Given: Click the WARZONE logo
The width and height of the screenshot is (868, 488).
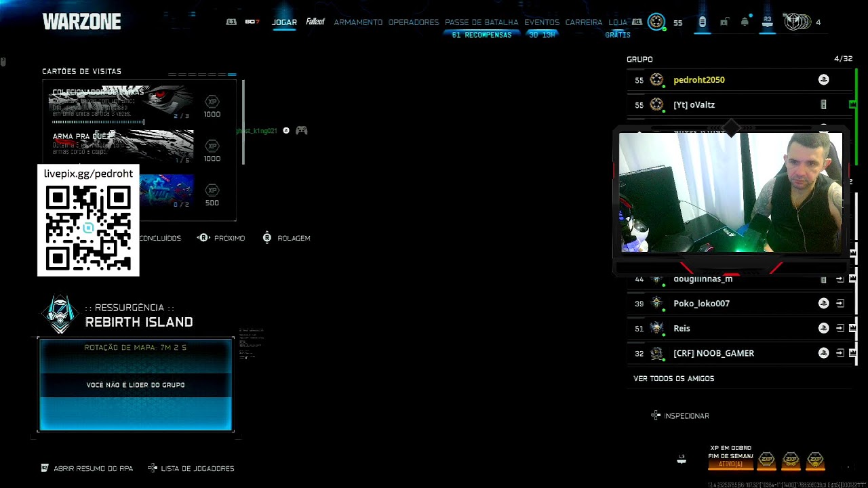Looking at the screenshot, I should 81,22.
